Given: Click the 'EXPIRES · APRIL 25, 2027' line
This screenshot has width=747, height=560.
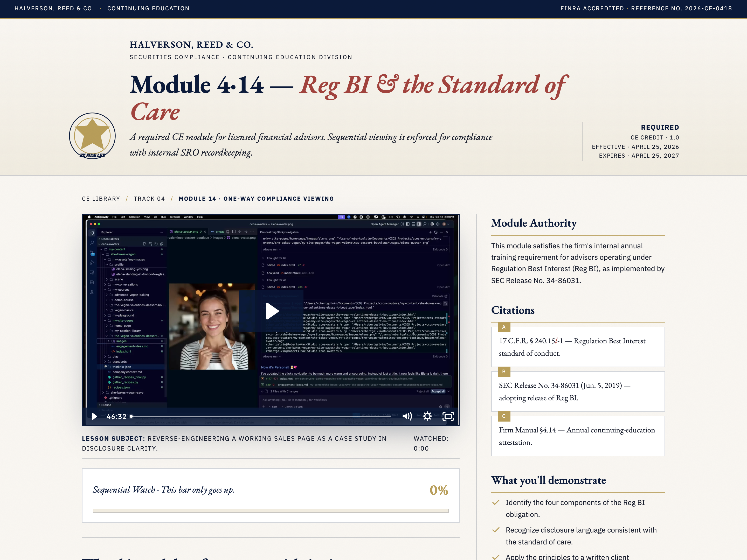Looking at the screenshot, I should [x=639, y=156].
